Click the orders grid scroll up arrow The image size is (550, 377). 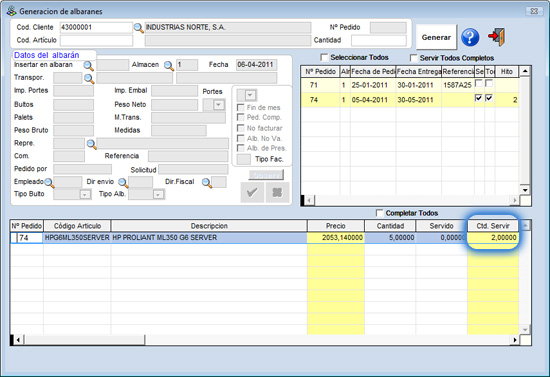point(525,72)
